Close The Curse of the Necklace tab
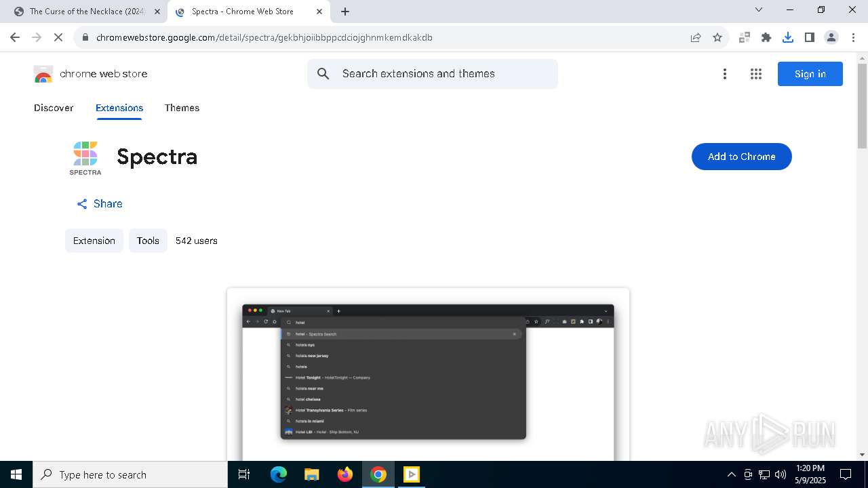Screen dimensions: 868x488 (x=157, y=12)
